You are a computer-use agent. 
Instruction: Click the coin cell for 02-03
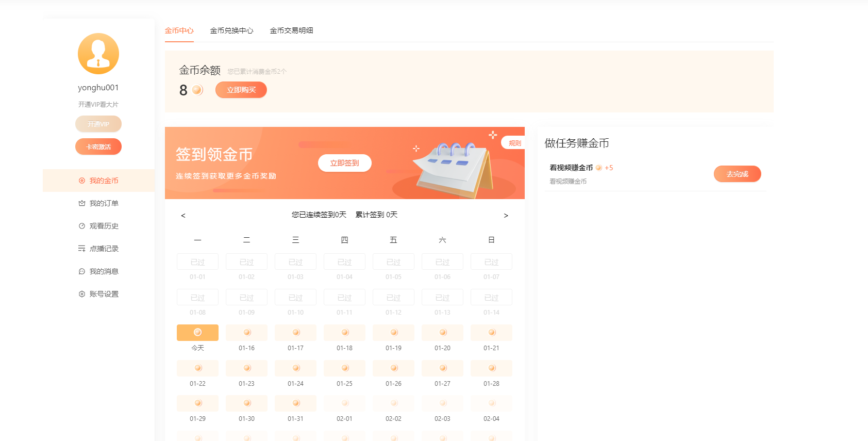pos(442,403)
